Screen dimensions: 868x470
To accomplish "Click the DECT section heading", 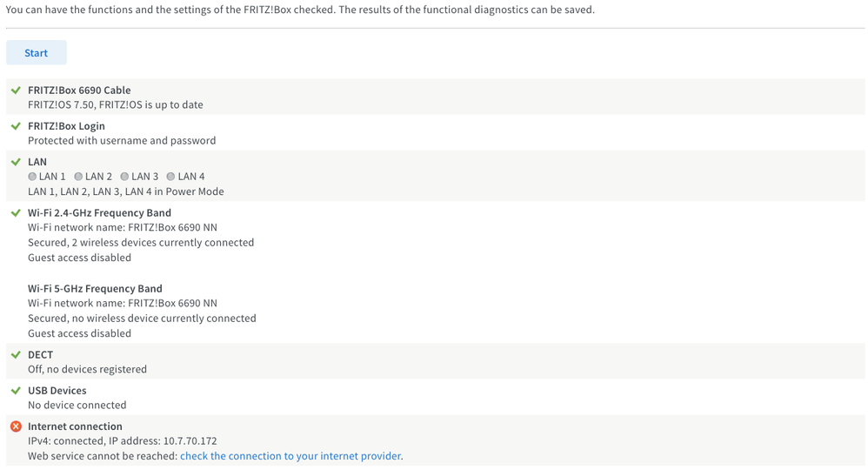I will (40, 355).
